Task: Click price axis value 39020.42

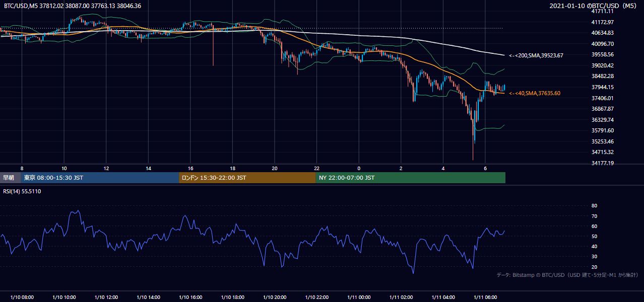Action: [x=602, y=65]
